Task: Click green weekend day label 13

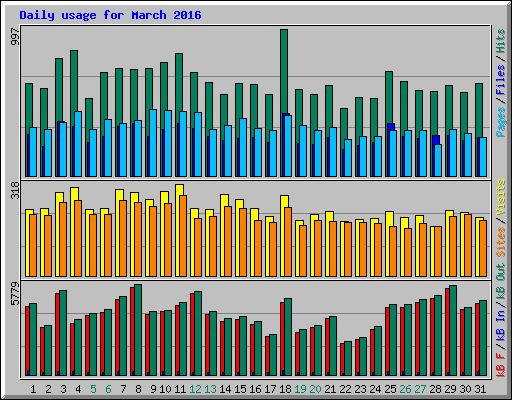Action: pos(210,389)
